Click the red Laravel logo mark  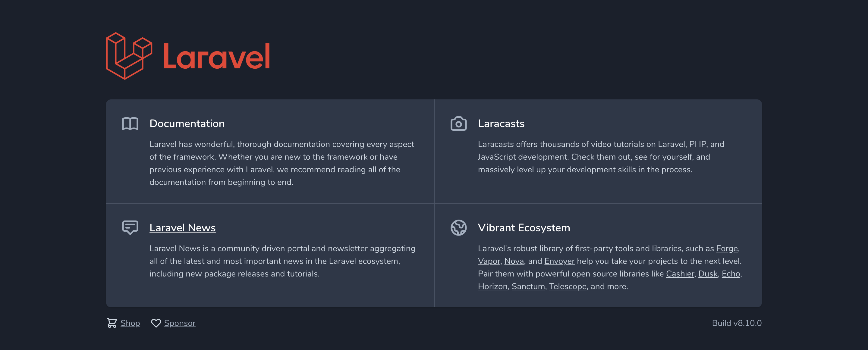click(129, 56)
